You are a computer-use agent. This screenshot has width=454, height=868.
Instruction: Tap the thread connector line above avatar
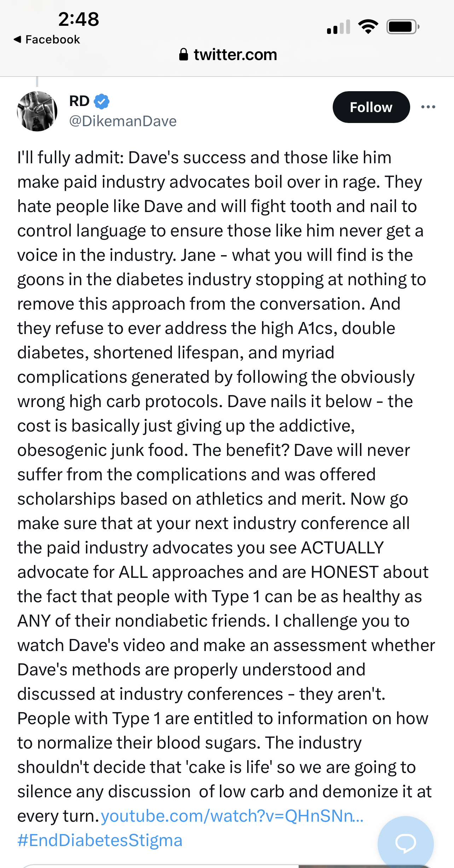[x=37, y=82]
